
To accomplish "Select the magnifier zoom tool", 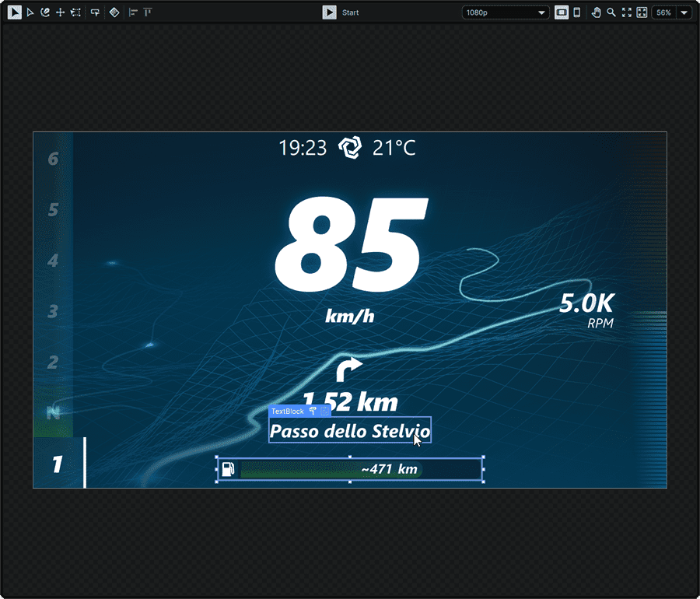I will (611, 12).
